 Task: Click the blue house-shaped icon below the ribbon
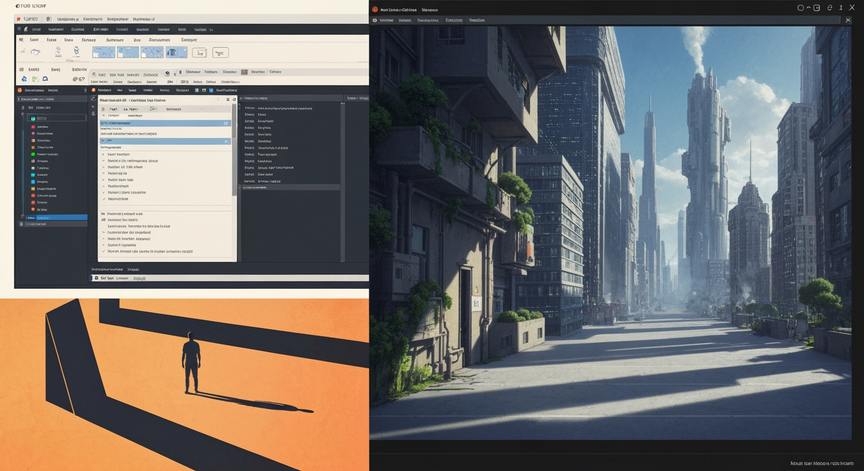(45, 79)
